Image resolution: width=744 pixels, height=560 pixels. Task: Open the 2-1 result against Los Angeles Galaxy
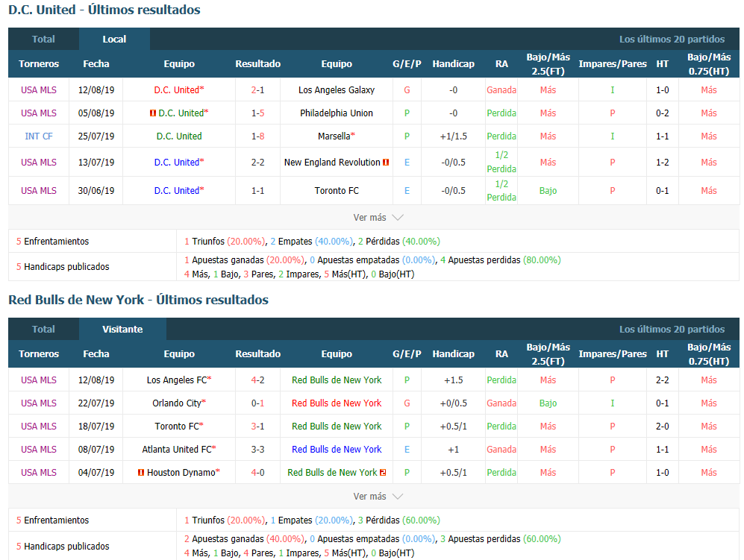pos(257,90)
